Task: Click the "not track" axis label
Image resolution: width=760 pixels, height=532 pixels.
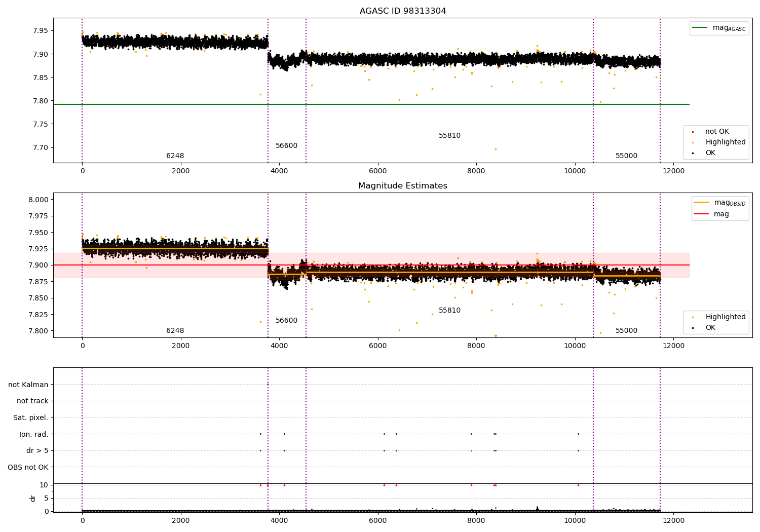Action: pos(32,401)
